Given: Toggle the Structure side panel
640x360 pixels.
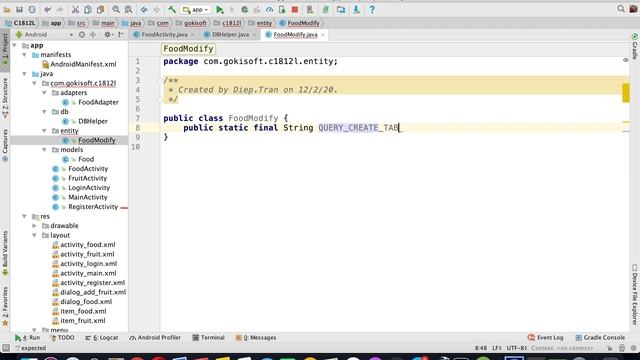Looking at the screenshot, I should coord(5,98).
